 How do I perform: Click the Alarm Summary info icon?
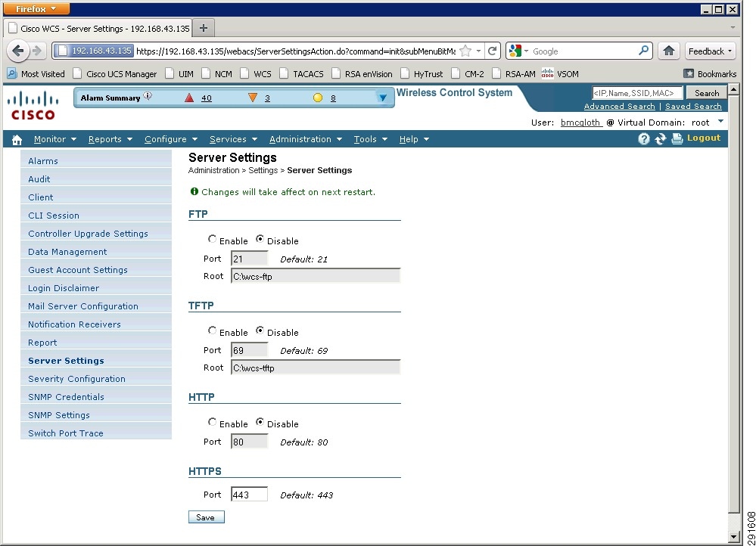(x=148, y=96)
